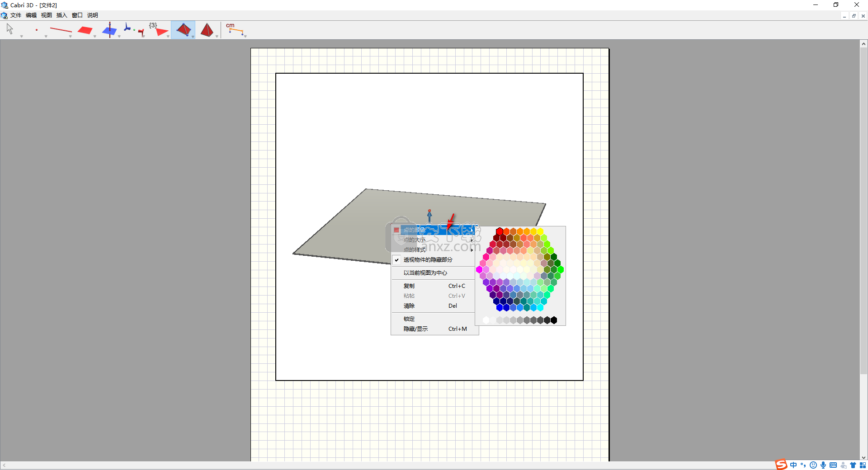Select the black hexagon in grayscale row
This screenshot has height=470, width=868.
pos(554,320)
